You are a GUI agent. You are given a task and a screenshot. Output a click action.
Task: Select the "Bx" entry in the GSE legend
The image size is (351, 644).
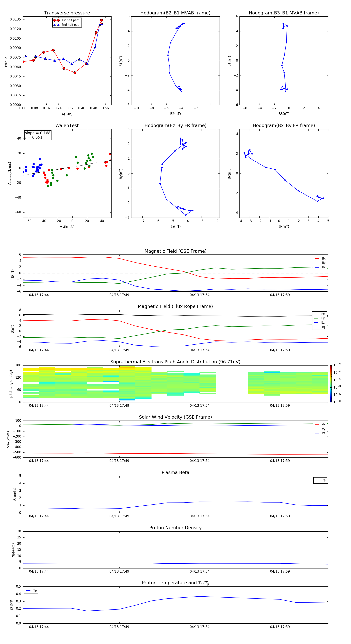pyautogui.click(x=320, y=259)
